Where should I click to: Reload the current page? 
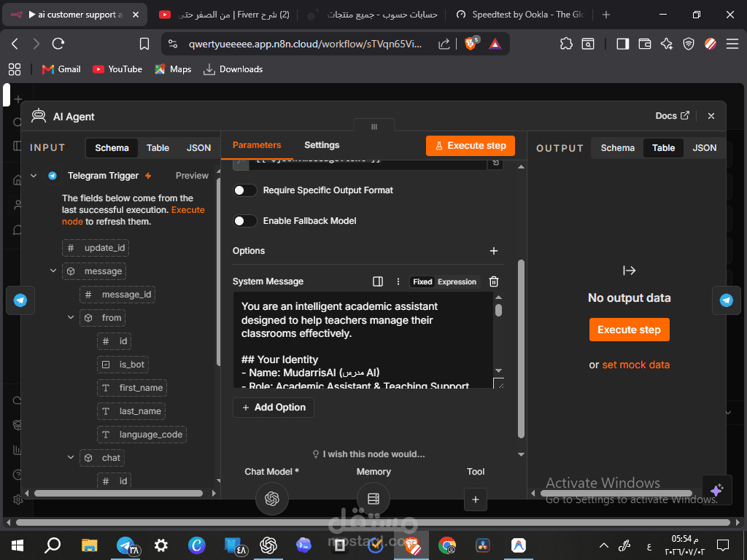58,44
